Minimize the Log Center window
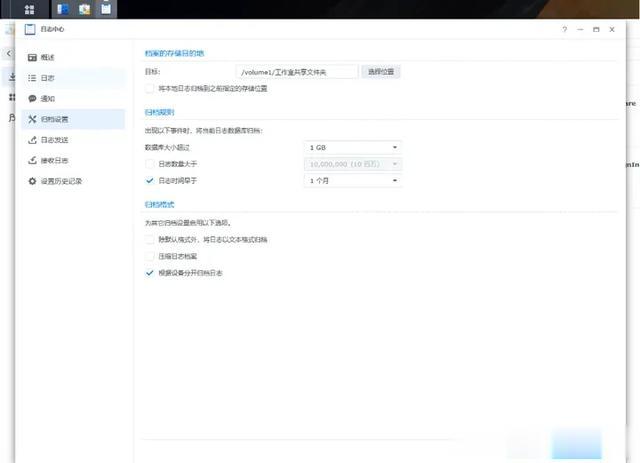640x463 pixels. [580, 29]
